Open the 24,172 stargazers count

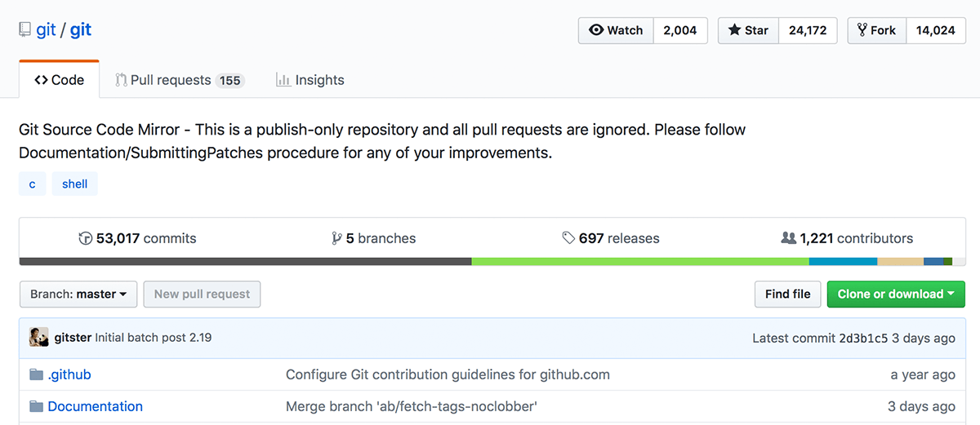(808, 30)
